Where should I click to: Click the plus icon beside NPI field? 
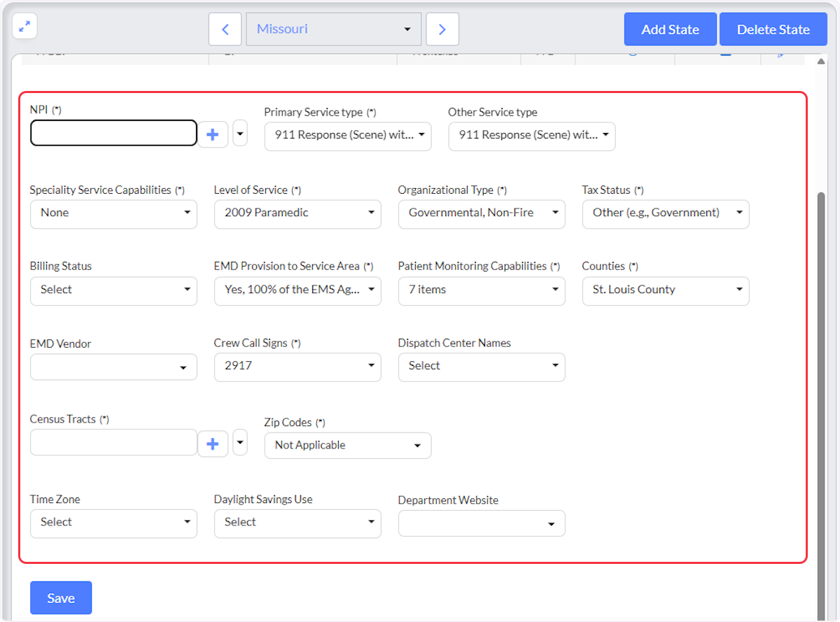click(213, 134)
